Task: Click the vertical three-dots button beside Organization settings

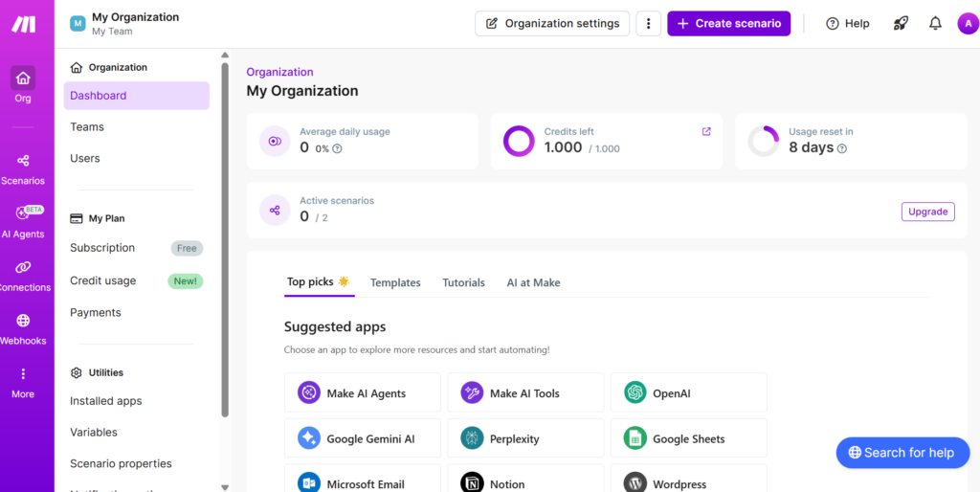Action: point(648,24)
